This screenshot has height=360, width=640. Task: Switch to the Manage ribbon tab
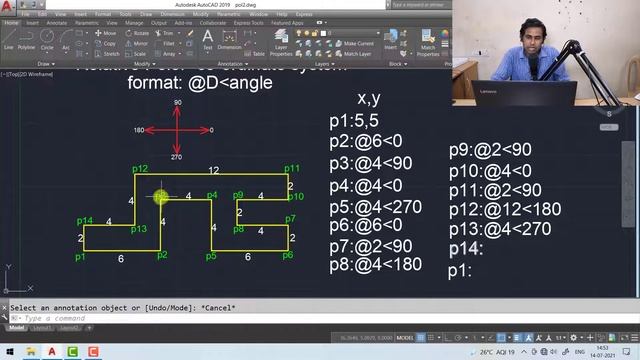click(134, 23)
